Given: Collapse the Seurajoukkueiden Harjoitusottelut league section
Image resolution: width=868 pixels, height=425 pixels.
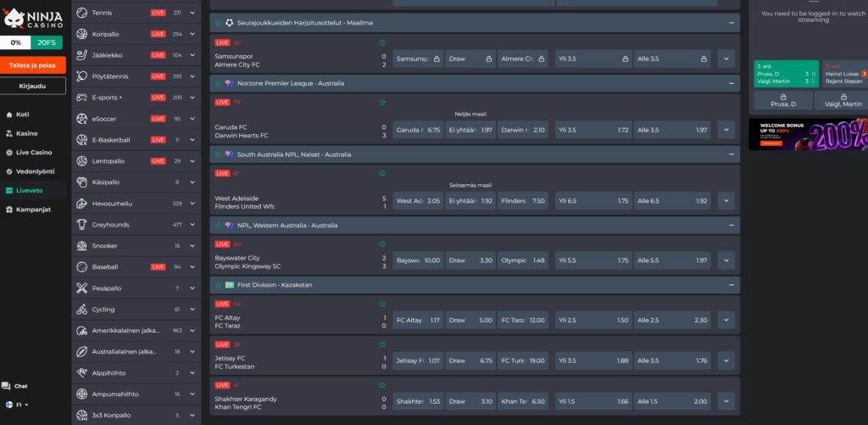Looking at the screenshot, I should click(732, 23).
